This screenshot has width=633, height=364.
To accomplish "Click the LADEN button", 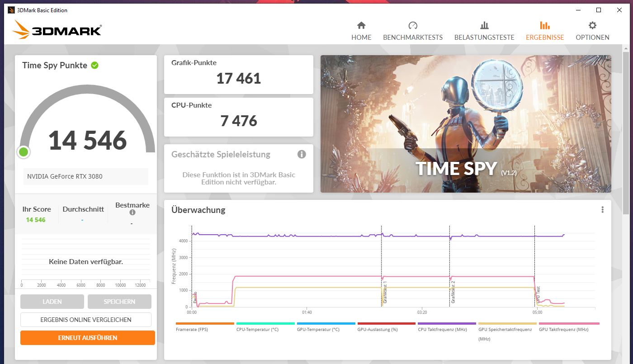I will [52, 302].
